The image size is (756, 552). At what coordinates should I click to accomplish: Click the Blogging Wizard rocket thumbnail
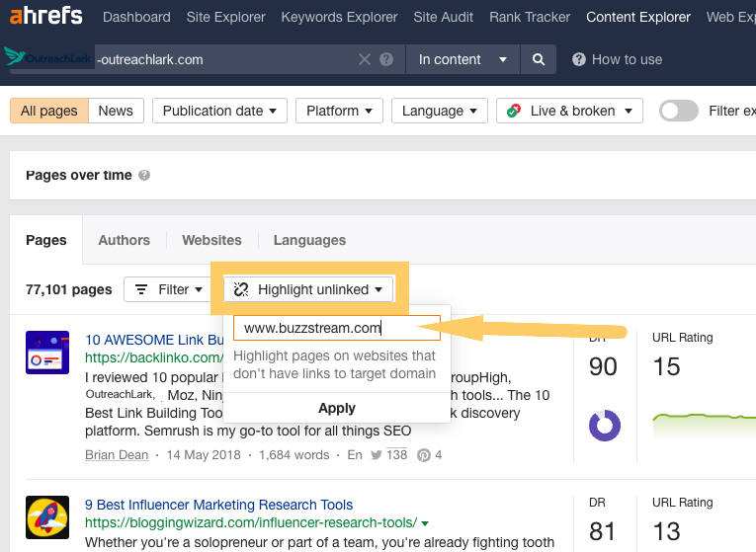point(47,517)
